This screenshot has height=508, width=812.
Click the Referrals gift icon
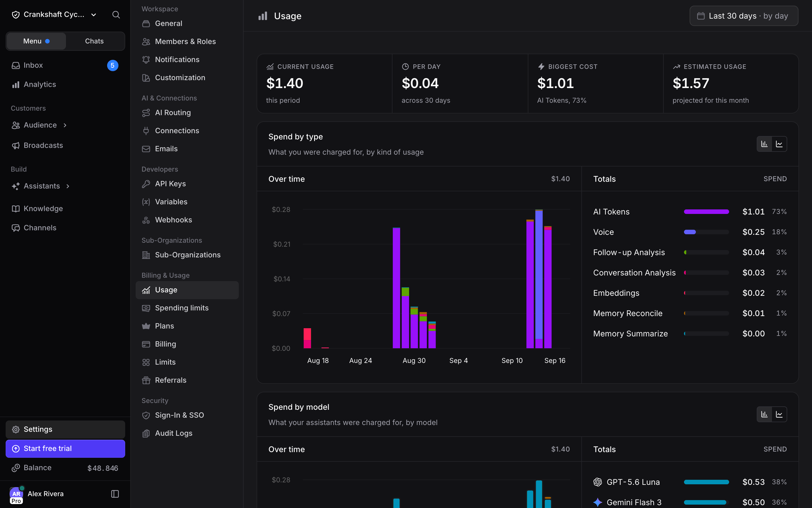(x=146, y=380)
